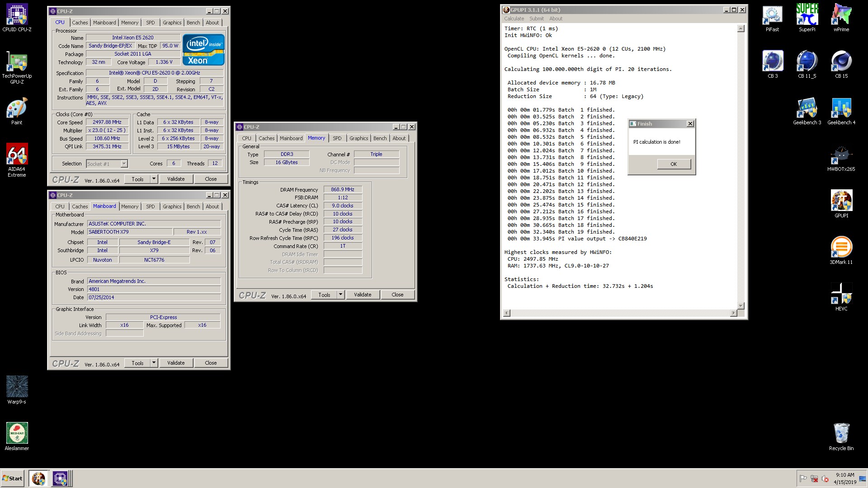Open About menu in GPUPI
The image size is (868, 488).
(556, 19)
